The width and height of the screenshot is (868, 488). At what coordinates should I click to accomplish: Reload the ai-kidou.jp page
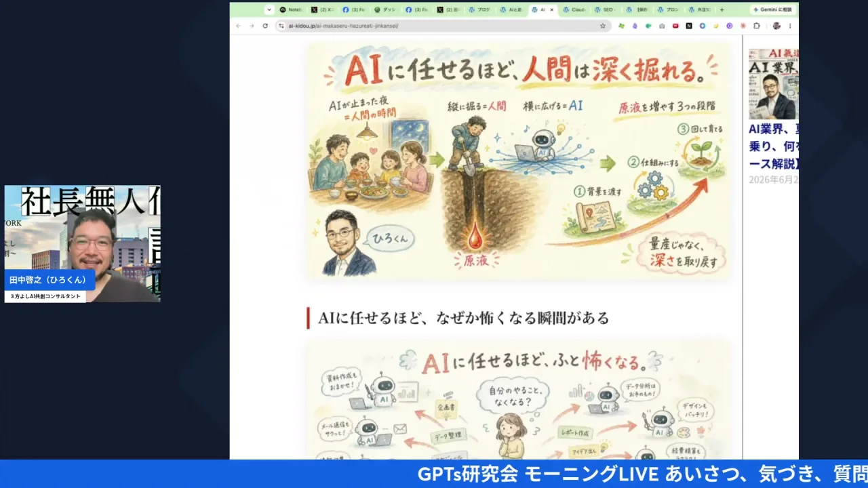tap(265, 26)
